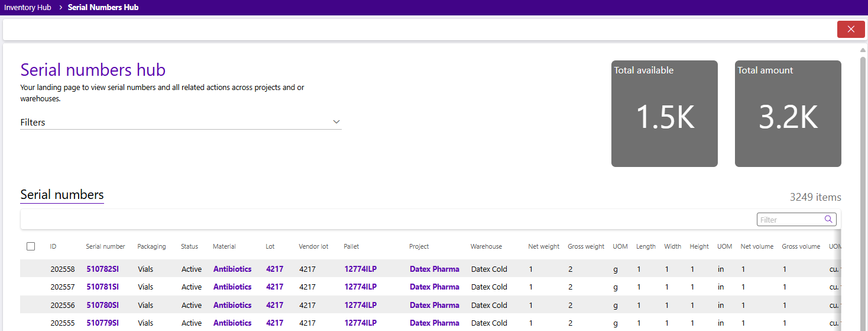Click the Warehouse column header
Image resolution: width=868 pixels, height=331 pixels.
click(x=486, y=246)
